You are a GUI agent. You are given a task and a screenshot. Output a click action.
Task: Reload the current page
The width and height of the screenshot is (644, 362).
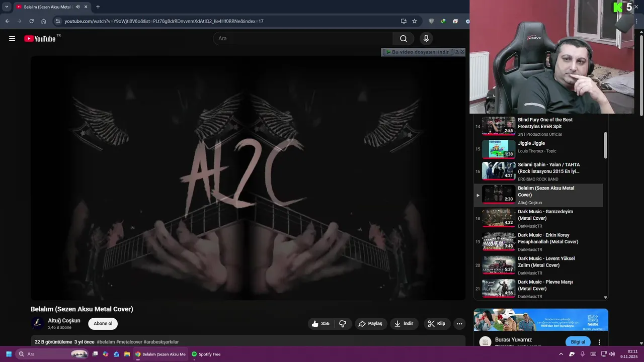coord(31,21)
